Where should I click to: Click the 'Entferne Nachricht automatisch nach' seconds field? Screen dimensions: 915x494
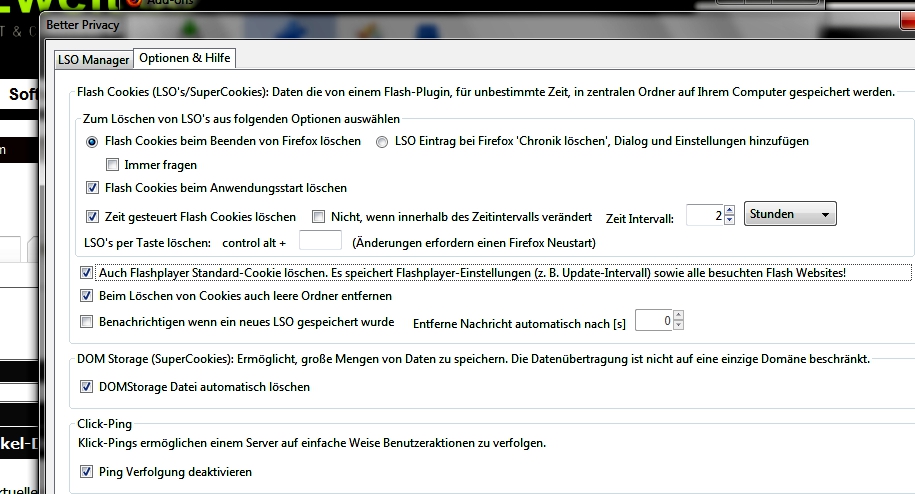click(x=654, y=320)
